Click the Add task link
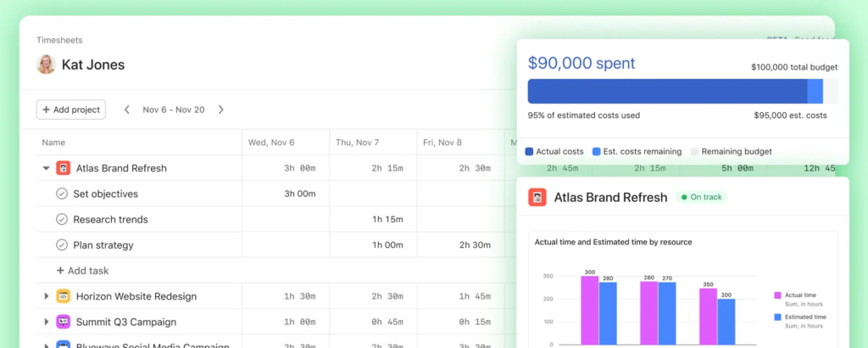This screenshot has height=348, width=868. point(82,271)
